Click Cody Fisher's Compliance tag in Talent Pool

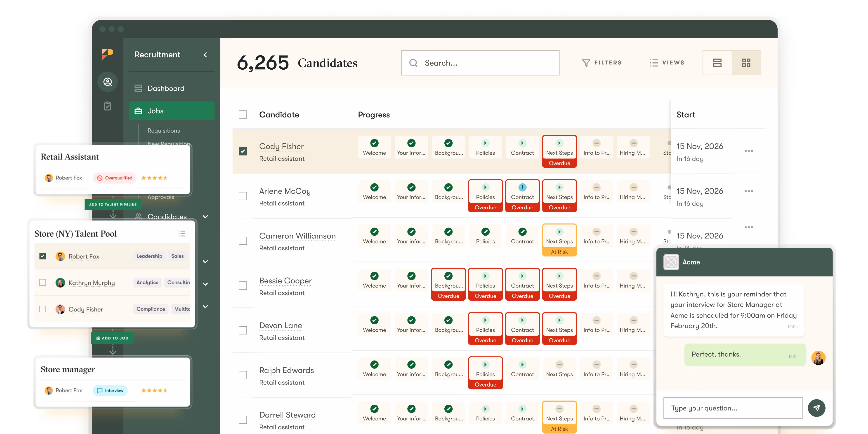click(151, 309)
